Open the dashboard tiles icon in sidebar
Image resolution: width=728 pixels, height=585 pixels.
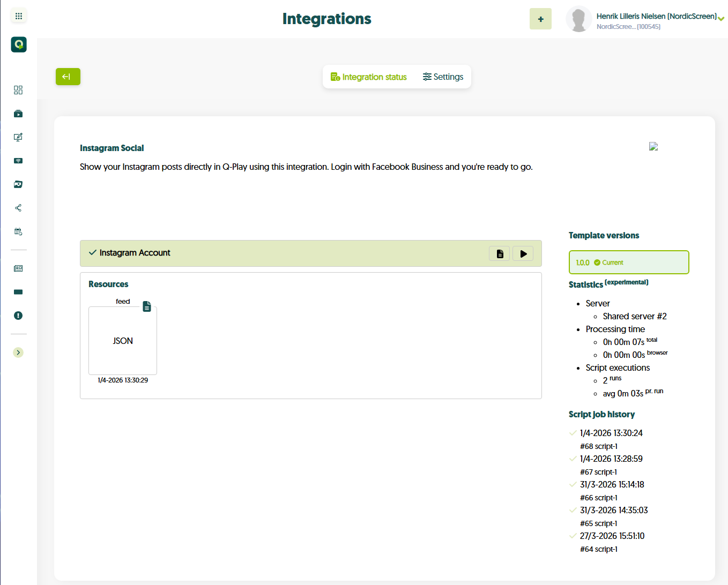(18, 90)
